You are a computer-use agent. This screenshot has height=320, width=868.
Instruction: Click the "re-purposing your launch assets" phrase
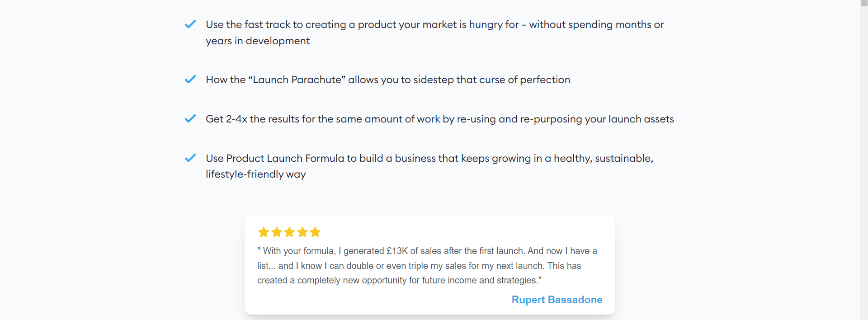(x=597, y=119)
